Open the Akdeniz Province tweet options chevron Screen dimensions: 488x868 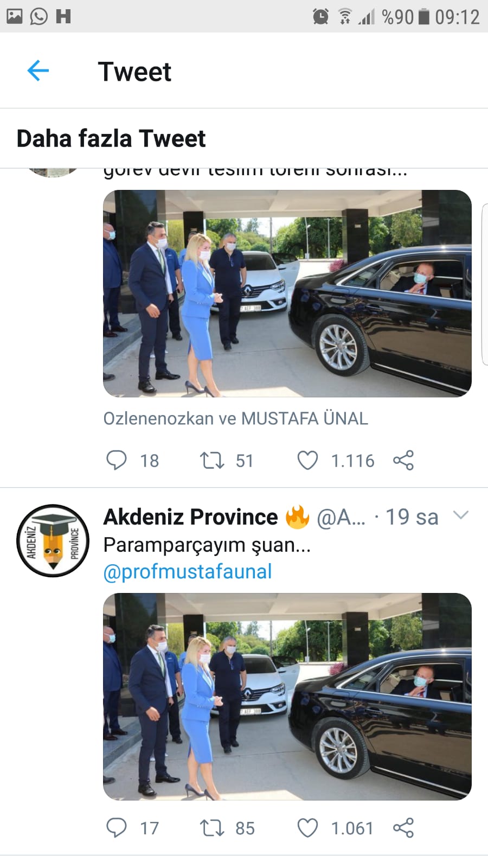pos(460,515)
